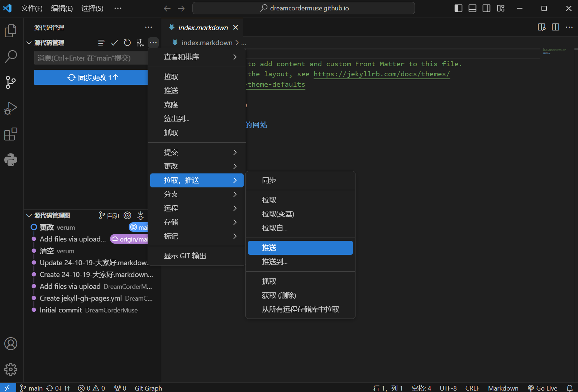Click the commit checkmark icon

tap(114, 43)
